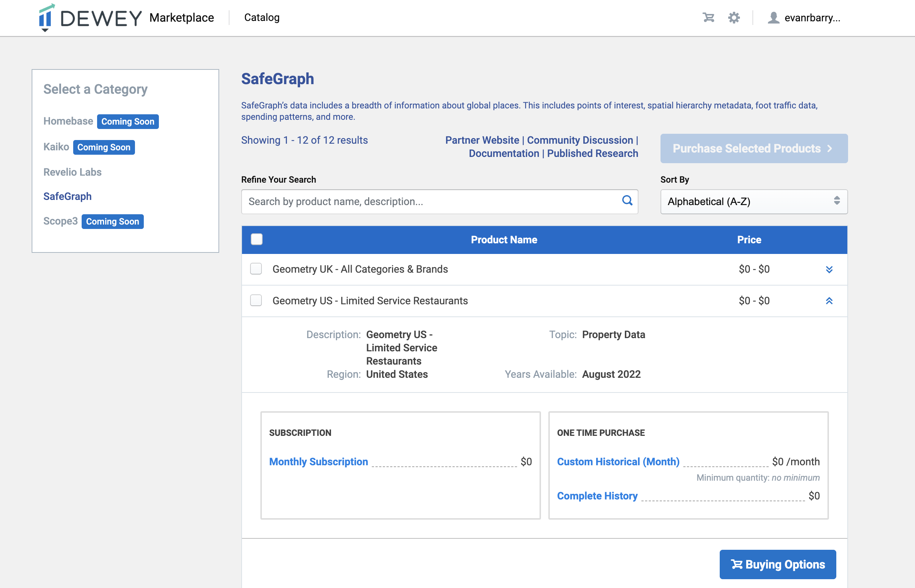Viewport: 915px width, 588px height.
Task: Click the 'Property Data' topic value
Action: pos(613,334)
